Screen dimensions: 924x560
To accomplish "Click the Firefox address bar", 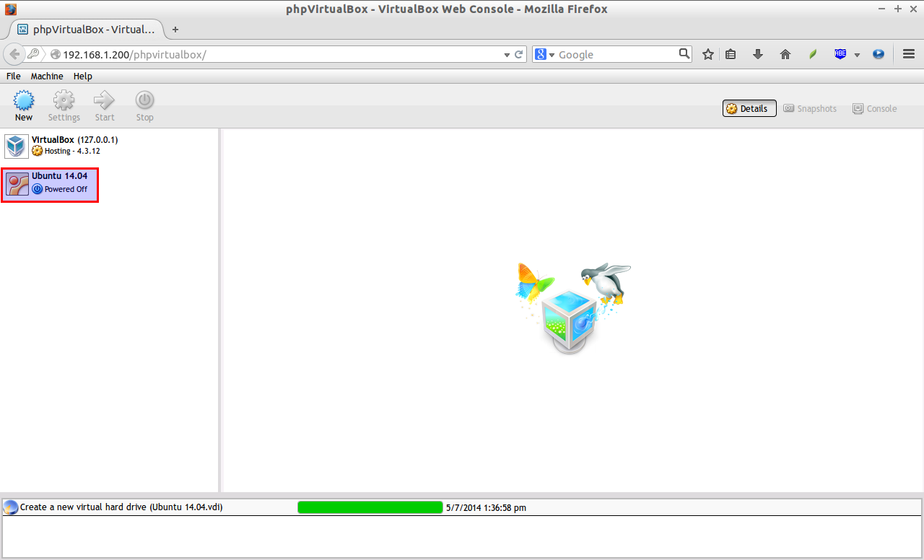I will 278,54.
